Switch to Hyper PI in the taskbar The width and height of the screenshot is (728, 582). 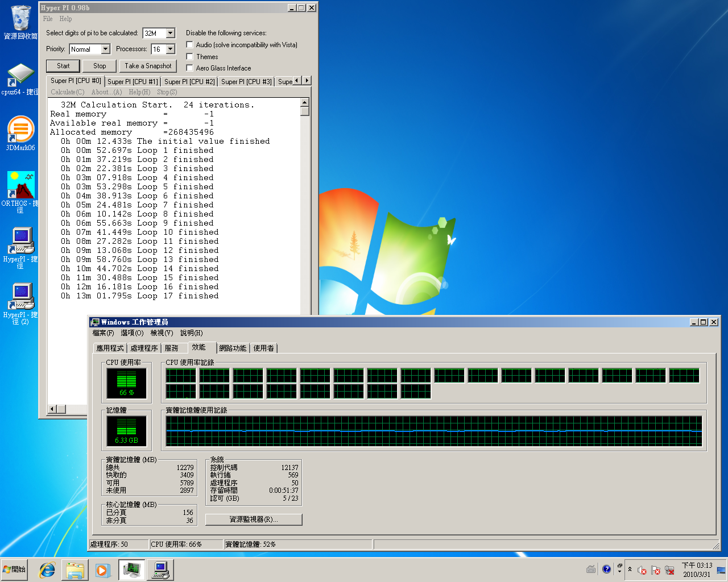(x=160, y=570)
